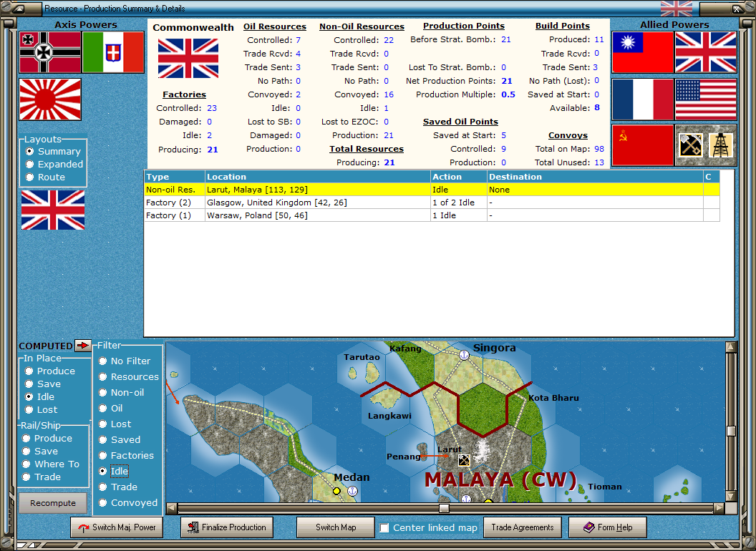Sort table by Destination column header
Screen dimensions: 756x551
pos(595,177)
